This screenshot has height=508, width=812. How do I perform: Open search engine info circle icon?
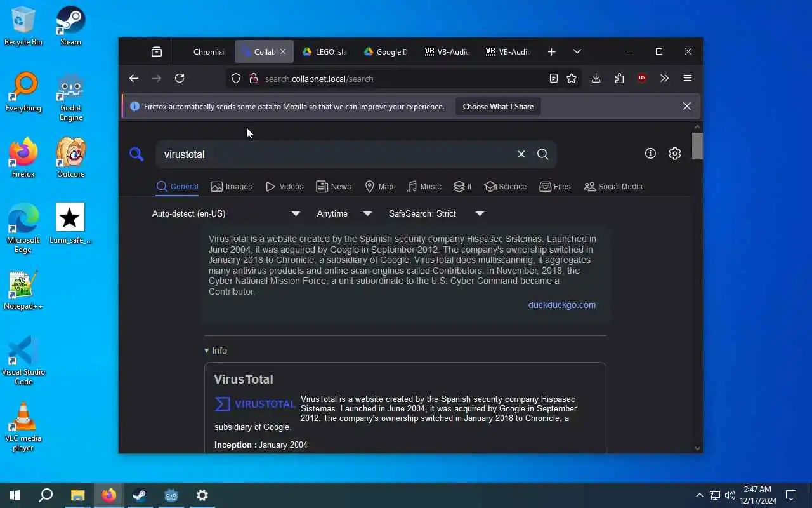(650, 154)
